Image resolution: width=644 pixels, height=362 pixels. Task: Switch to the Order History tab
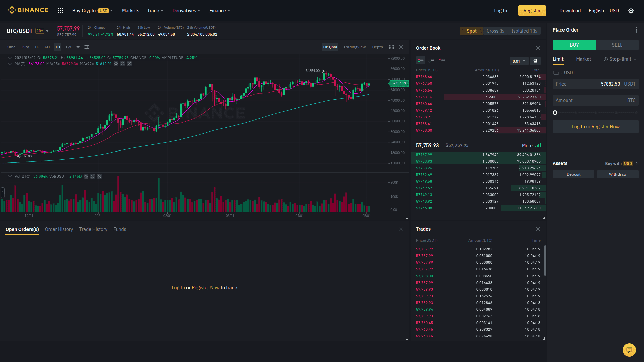(59, 229)
